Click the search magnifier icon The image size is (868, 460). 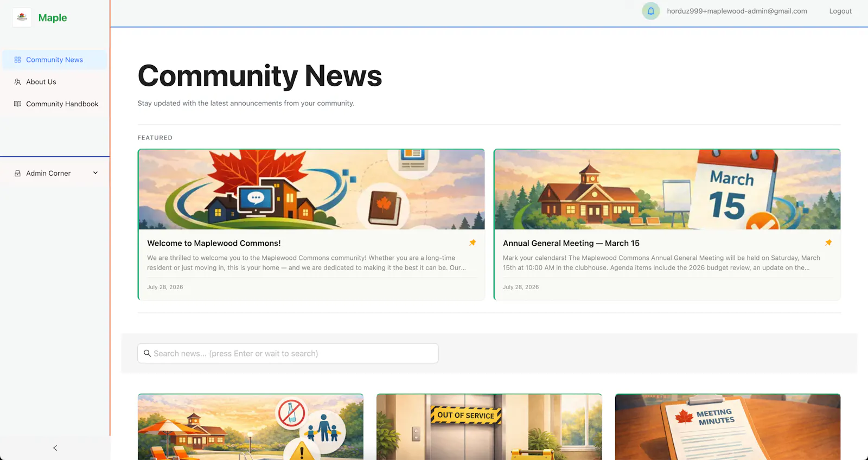(x=147, y=353)
